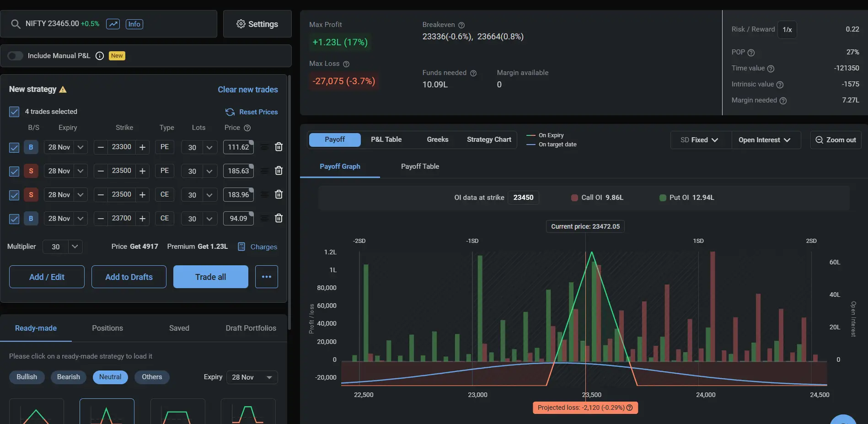The image size is (868, 424).
Task: Click the Price help icon in header
Action: [247, 128]
